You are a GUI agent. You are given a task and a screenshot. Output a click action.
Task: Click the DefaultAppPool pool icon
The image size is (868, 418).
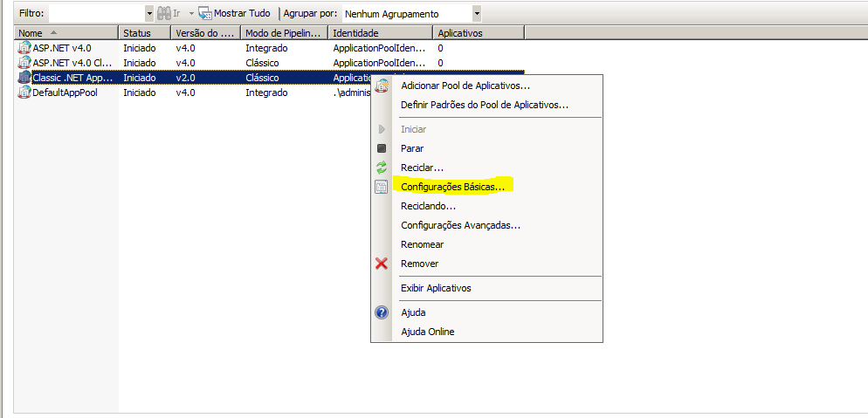(24, 93)
